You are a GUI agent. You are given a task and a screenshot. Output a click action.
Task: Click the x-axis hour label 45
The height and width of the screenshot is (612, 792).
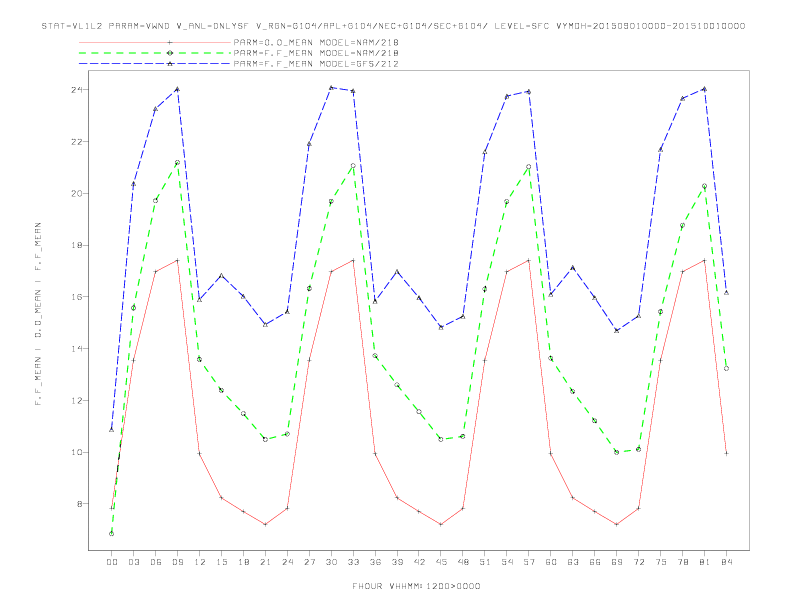coord(441,562)
